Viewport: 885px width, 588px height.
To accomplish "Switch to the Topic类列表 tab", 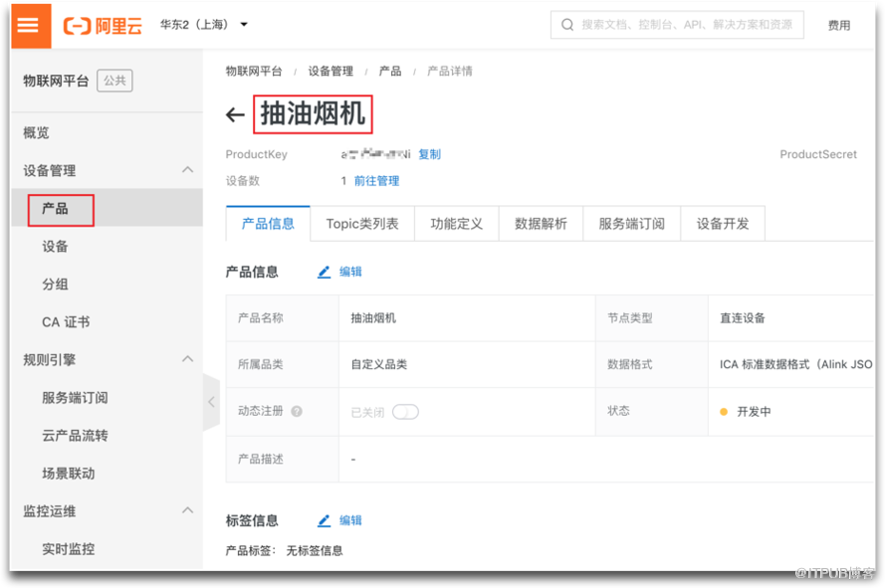I will 362,224.
